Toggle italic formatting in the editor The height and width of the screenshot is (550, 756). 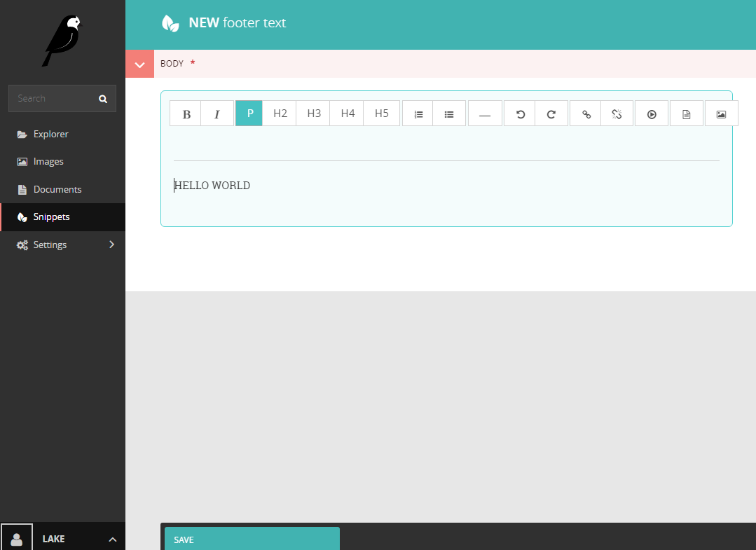click(x=217, y=114)
